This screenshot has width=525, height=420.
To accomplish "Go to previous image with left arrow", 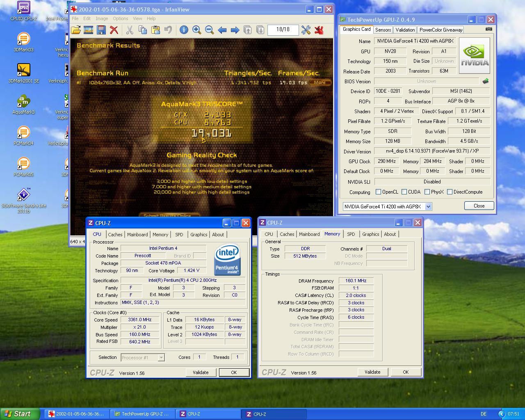I will (x=222, y=30).
